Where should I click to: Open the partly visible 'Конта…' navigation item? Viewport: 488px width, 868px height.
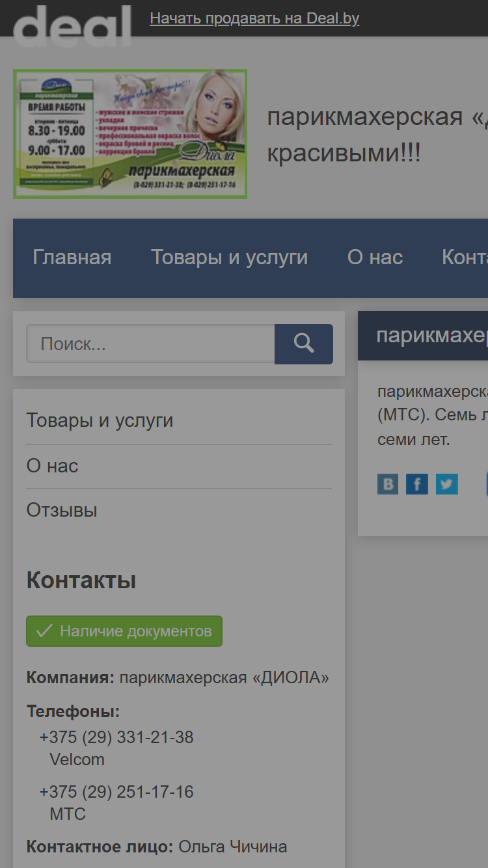point(465,258)
